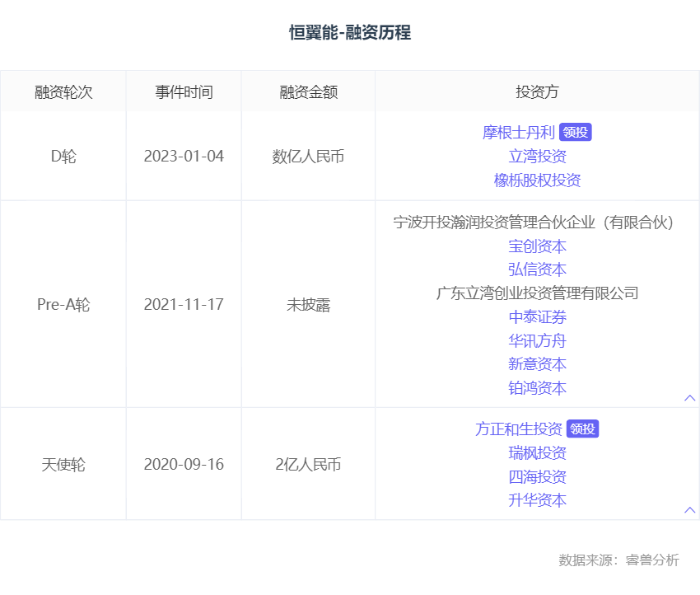Select the 事件时间 column header
This screenshot has width=700, height=595.
click(x=184, y=92)
